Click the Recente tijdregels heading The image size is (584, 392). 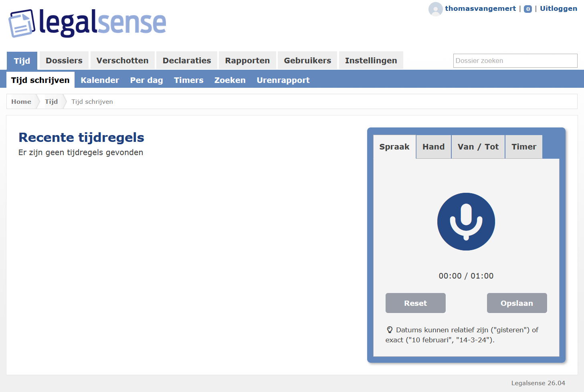pyautogui.click(x=81, y=137)
